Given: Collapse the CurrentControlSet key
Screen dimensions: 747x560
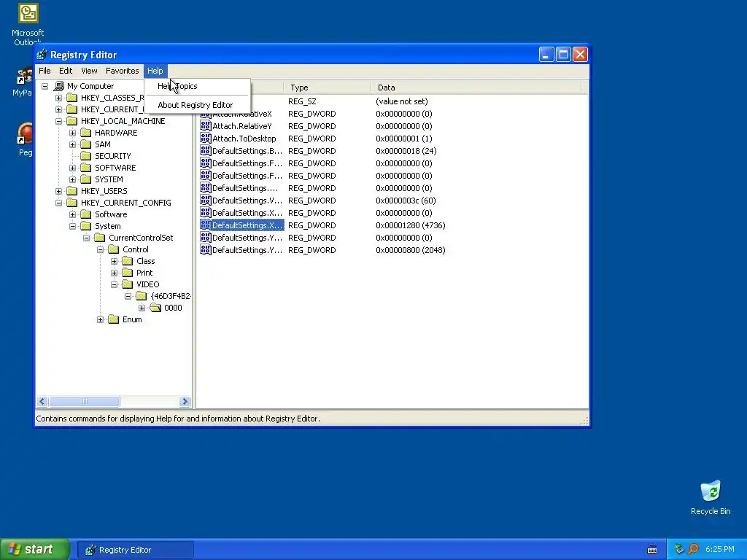Looking at the screenshot, I should click(86, 238).
